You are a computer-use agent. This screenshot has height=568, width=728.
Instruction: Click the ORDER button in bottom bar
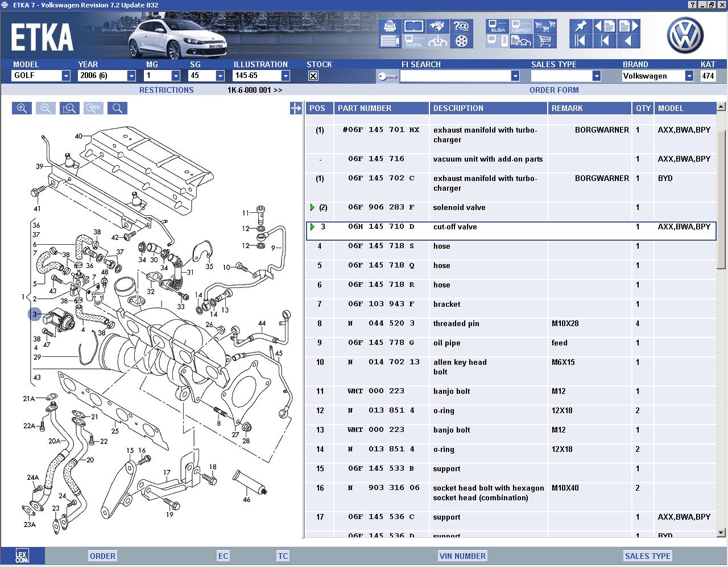[102, 556]
